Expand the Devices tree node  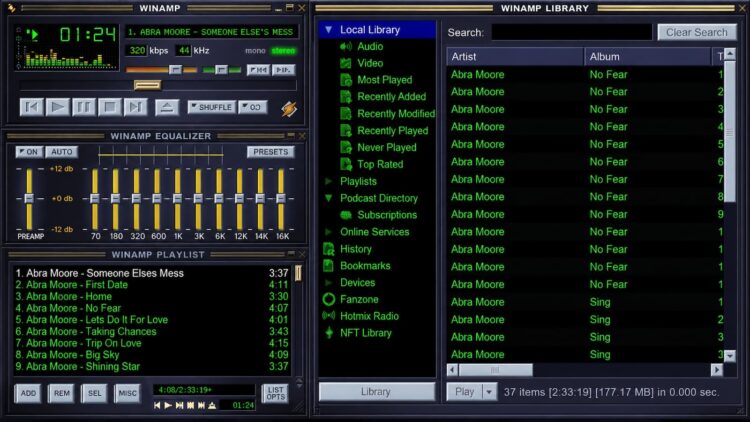(x=329, y=282)
